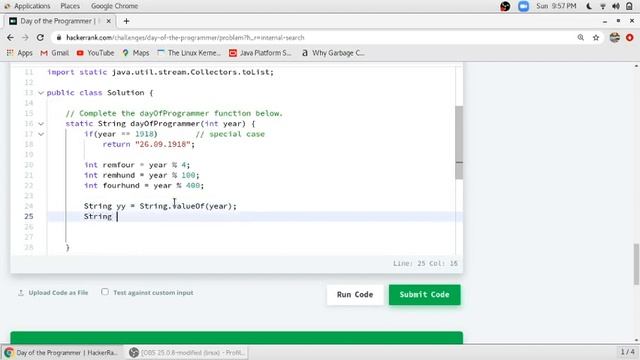
Task: Click the line 'int fourhund = year % 400;'
Action: [x=144, y=186]
